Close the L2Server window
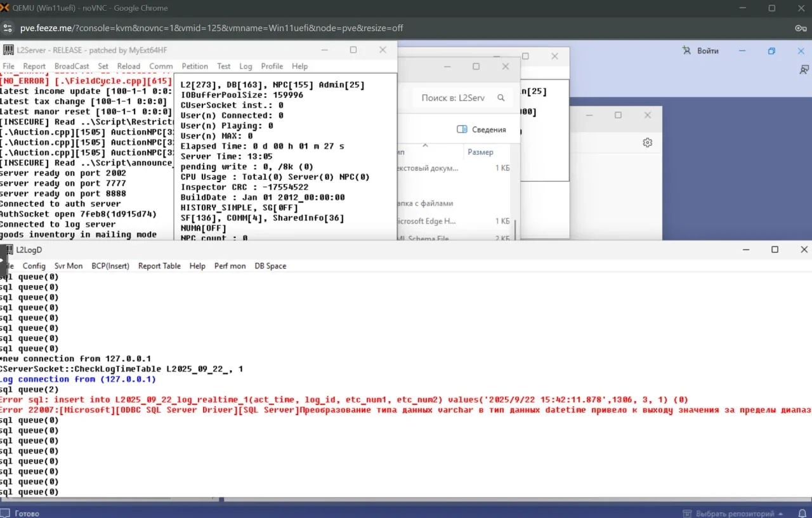Image resolution: width=812 pixels, height=518 pixels. 383,50
